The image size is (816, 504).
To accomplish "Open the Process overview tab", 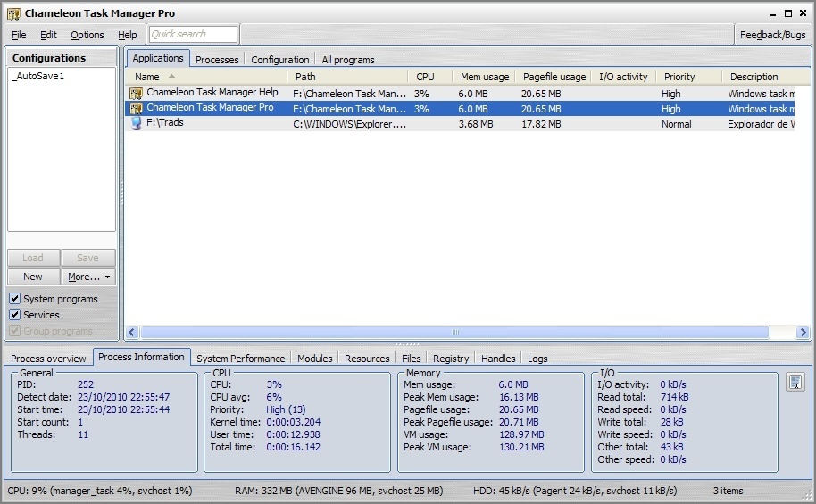I will [x=48, y=359].
